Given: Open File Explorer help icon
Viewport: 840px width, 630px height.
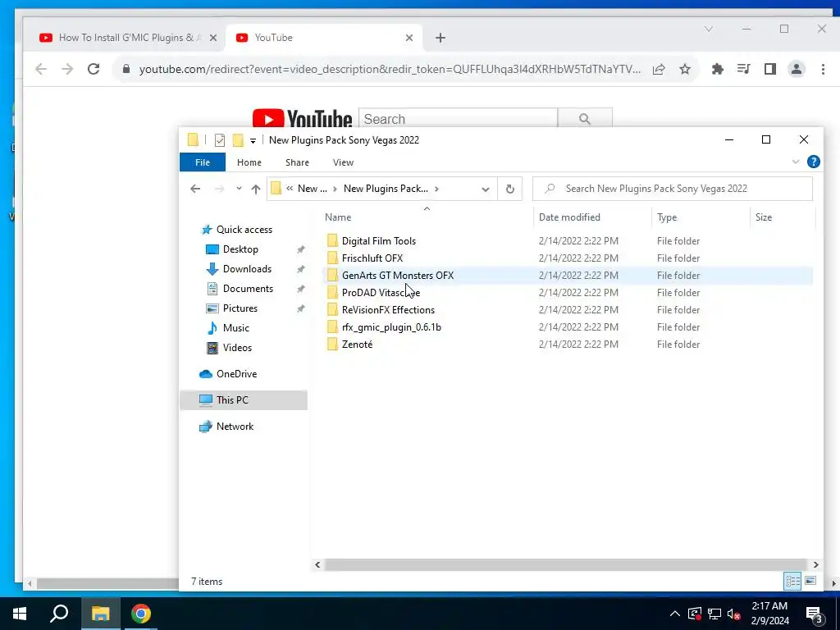Looking at the screenshot, I should click(x=813, y=162).
